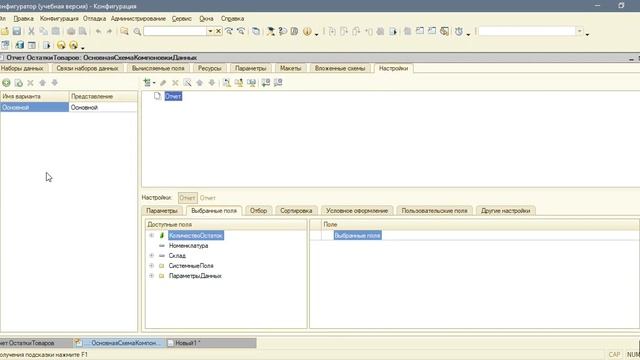Click inside the main toolbar search field
Viewport: 640px width, 360px height.
click(175, 31)
